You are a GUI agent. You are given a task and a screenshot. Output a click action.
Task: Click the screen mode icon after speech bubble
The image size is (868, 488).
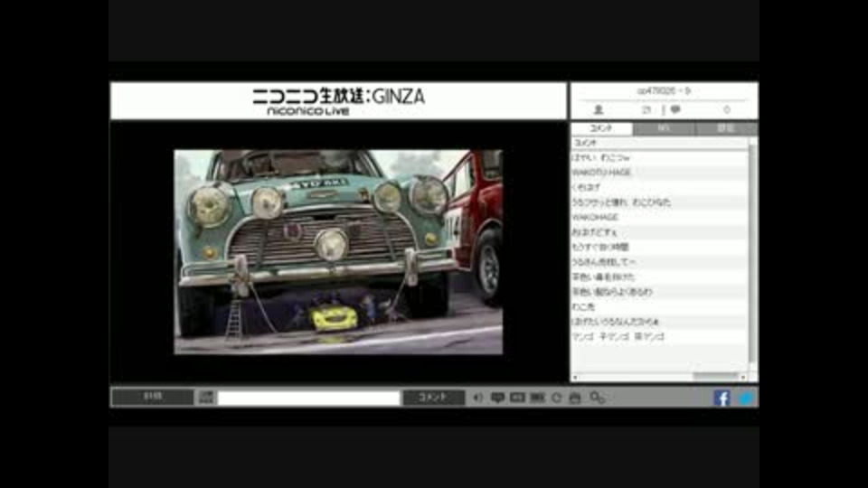click(517, 398)
